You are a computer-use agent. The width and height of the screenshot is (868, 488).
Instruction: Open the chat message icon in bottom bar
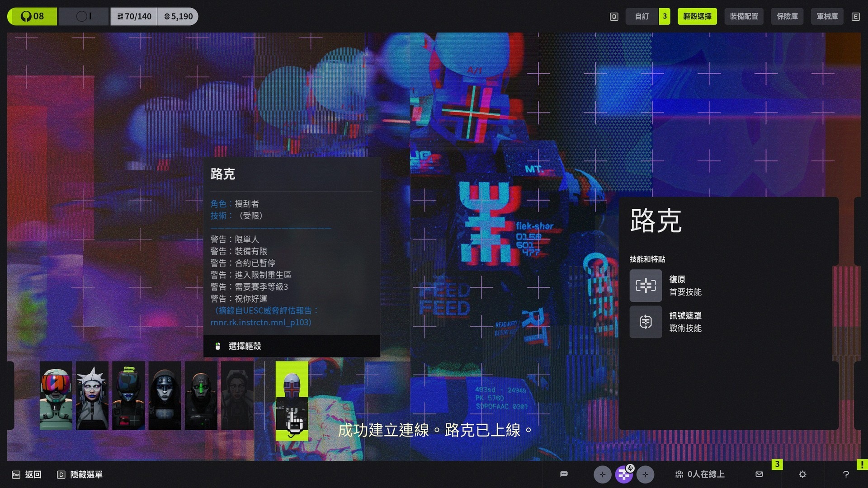(x=563, y=474)
